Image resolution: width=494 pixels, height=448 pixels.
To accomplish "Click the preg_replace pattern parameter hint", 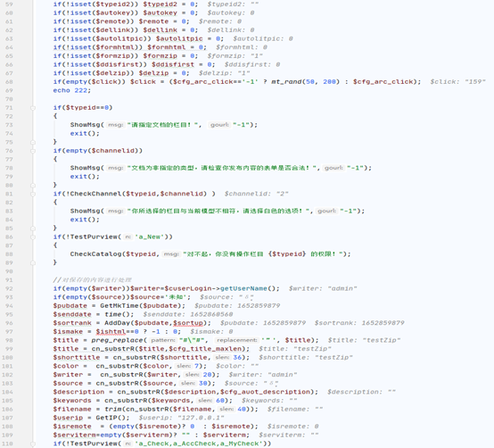I will click(x=163, y=340).
